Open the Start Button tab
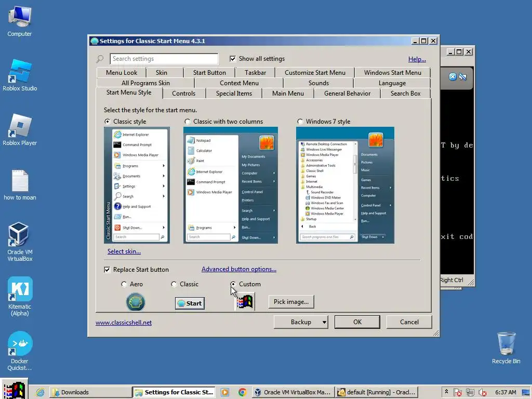Image resolution: width=532 pixels, height=399 pixels. (209, 73)
